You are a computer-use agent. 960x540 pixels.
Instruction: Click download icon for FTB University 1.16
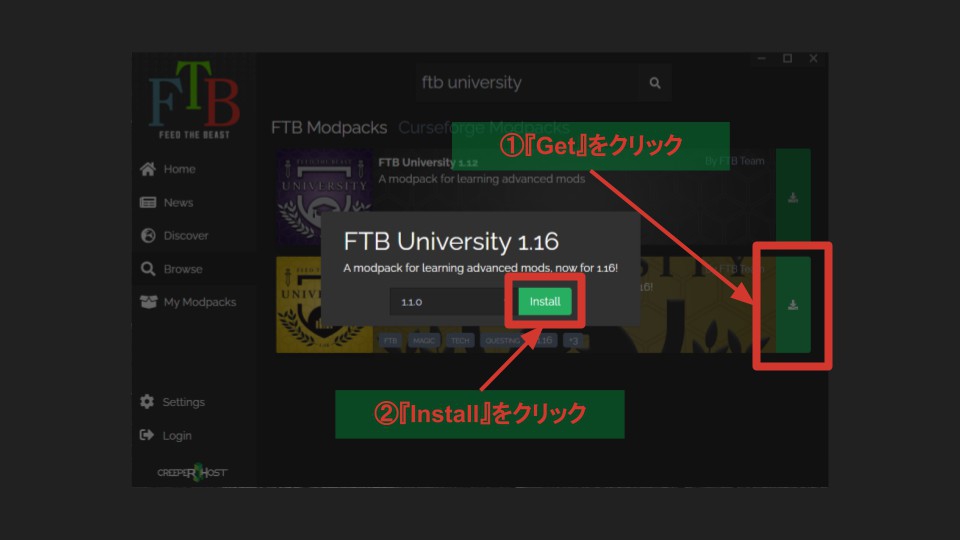(x=793, y=305)
